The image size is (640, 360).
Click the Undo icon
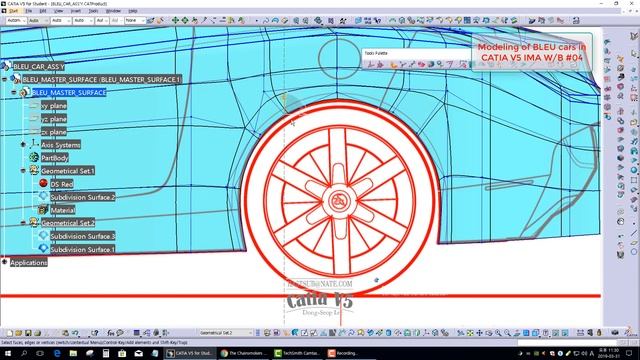75,333
